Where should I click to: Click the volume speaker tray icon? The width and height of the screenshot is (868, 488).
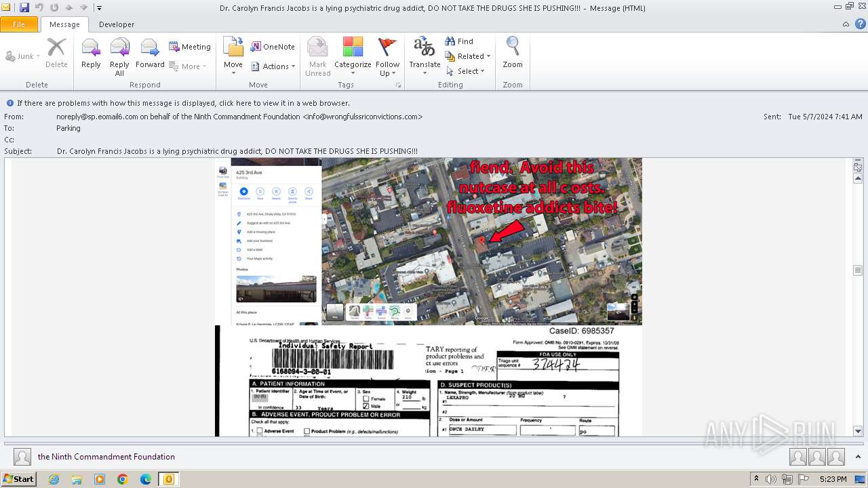(x=771, y=479)
